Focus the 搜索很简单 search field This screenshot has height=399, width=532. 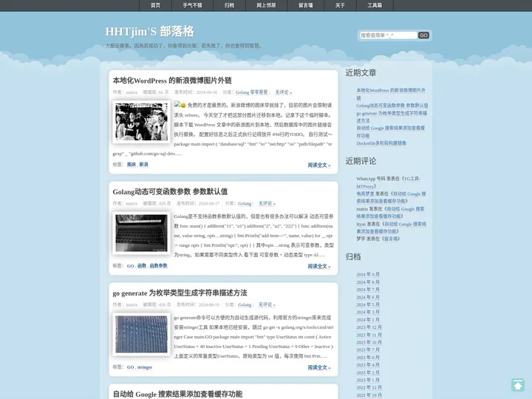[389, 35]
